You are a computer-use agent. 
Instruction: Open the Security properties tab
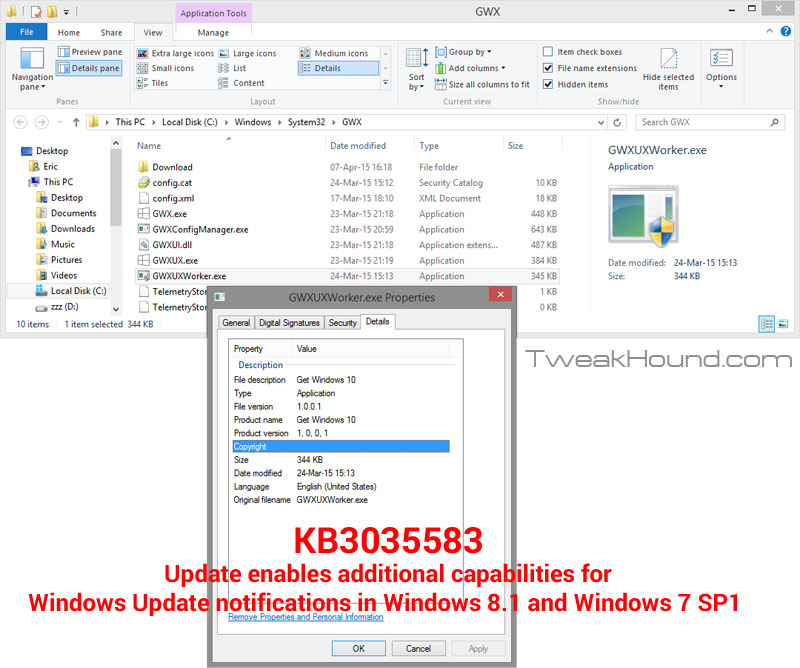coord(342,323)
